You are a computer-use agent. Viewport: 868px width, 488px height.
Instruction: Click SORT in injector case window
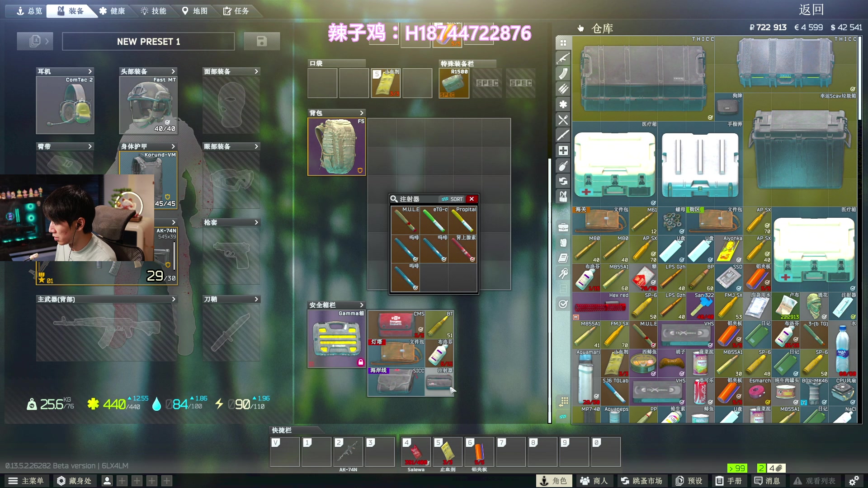pyautogui.click(x=453, y=199)
